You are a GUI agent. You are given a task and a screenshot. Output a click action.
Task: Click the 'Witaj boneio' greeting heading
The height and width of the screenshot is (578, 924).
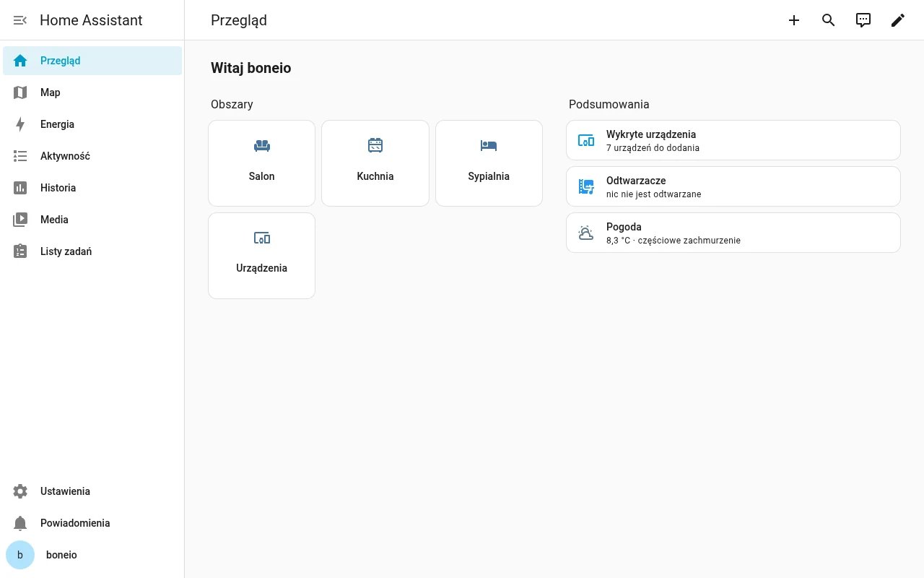click(x=251, y=69)
